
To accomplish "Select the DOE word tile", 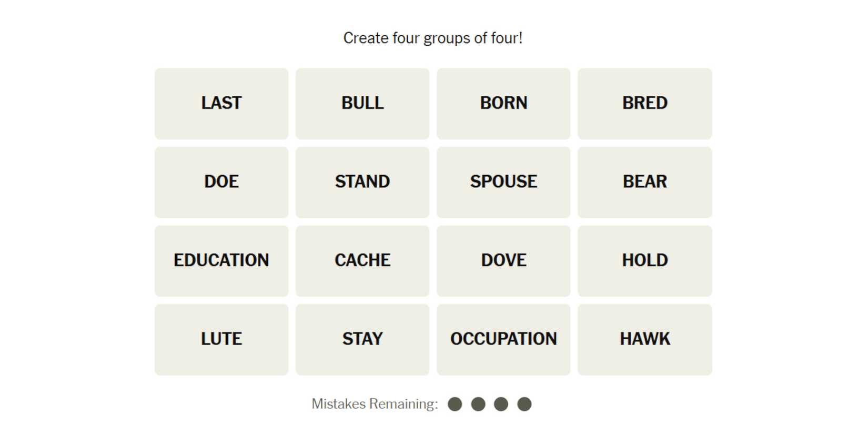I will pyautogui.click(x=221, y=182).
